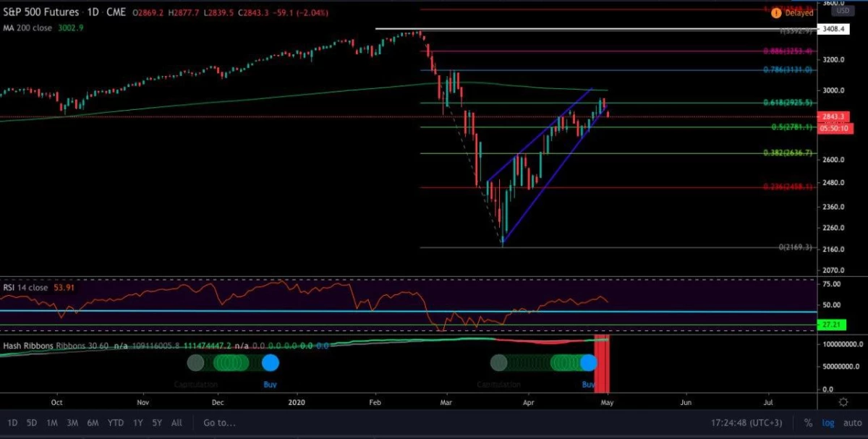Viewport: 868px width, 439px height.
Task: Click the 0.618(2925.5) Fibonacci level label
Action: coord(788,103)
